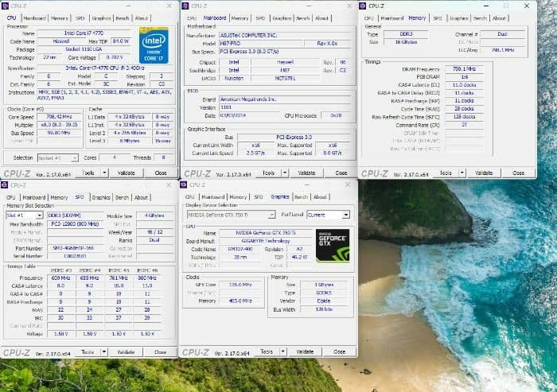This screenshot has height=392, width=557.
Task: Click the Core Speed value field
Action: [59, 117]
